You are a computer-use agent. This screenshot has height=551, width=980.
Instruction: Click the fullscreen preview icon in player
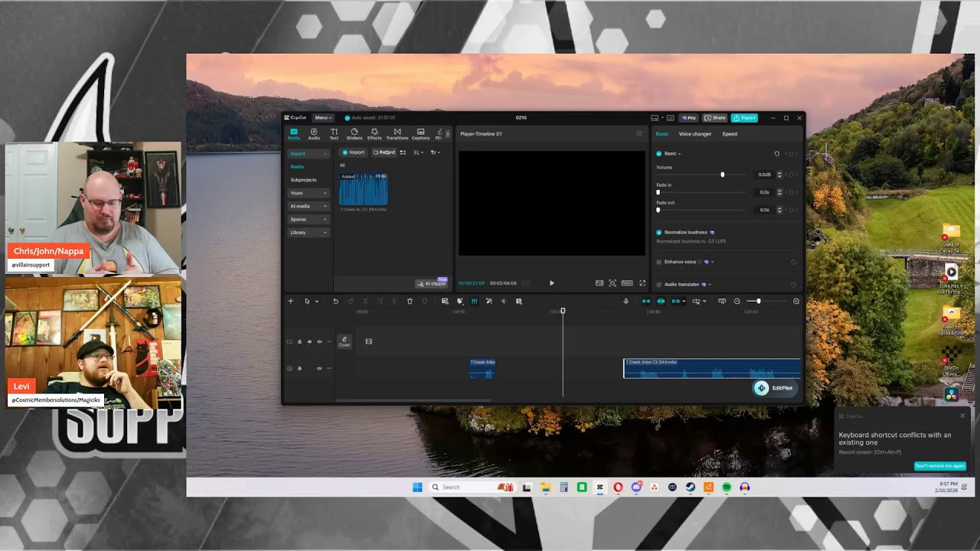tap(642, 283)
